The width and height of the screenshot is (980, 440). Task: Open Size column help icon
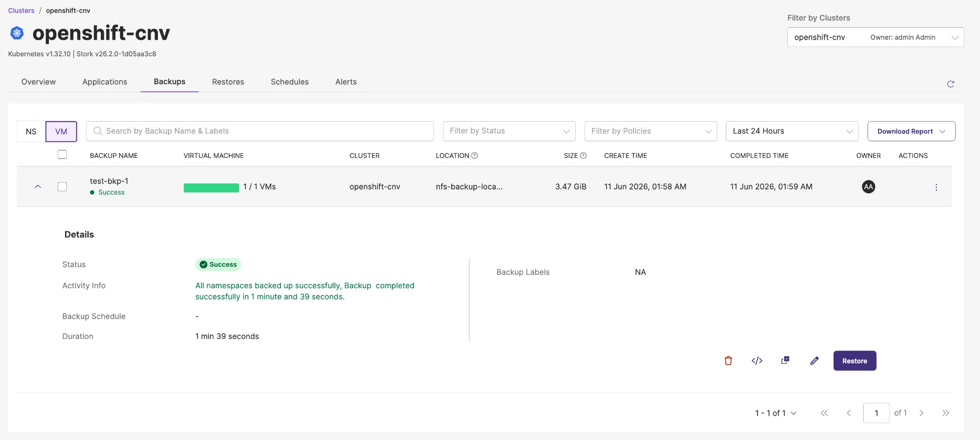tap(583, 156)
